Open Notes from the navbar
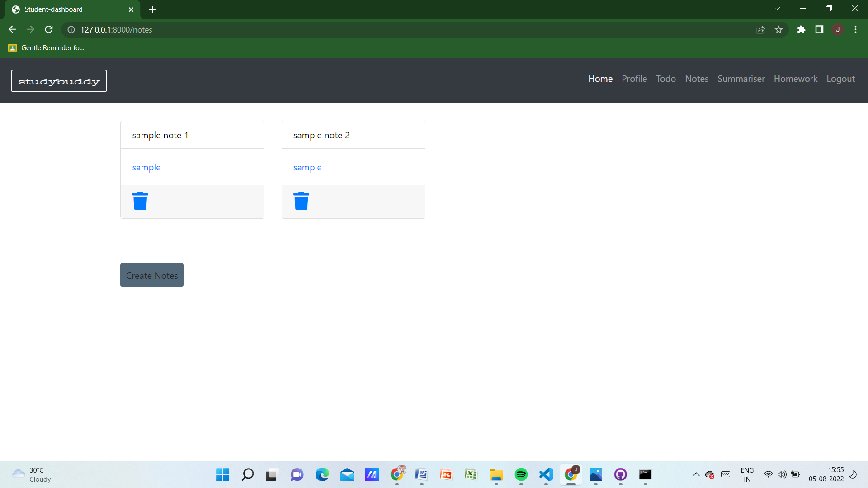Viewport: 868px width, 488px height. [x=697, y=79]
